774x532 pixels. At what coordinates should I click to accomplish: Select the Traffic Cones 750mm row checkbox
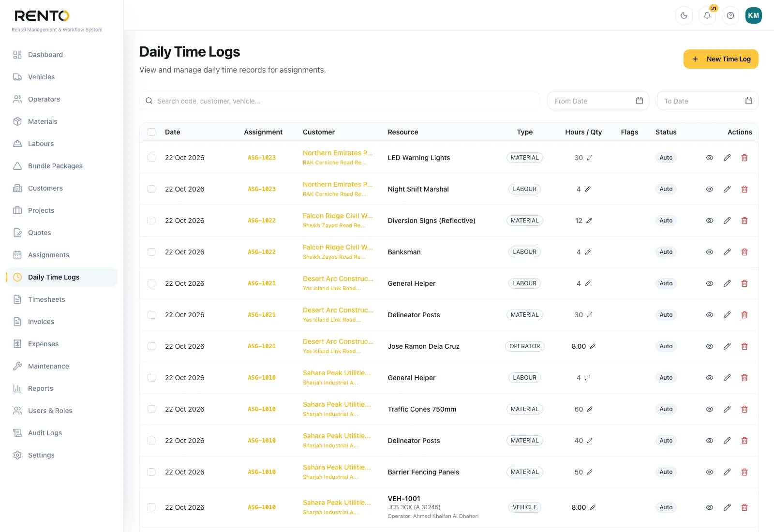[151, 409]
